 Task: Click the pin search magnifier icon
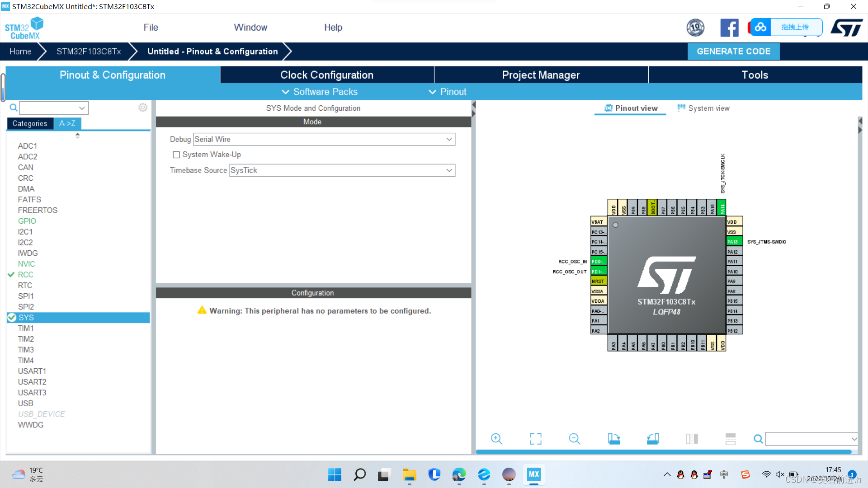(758, 438)
